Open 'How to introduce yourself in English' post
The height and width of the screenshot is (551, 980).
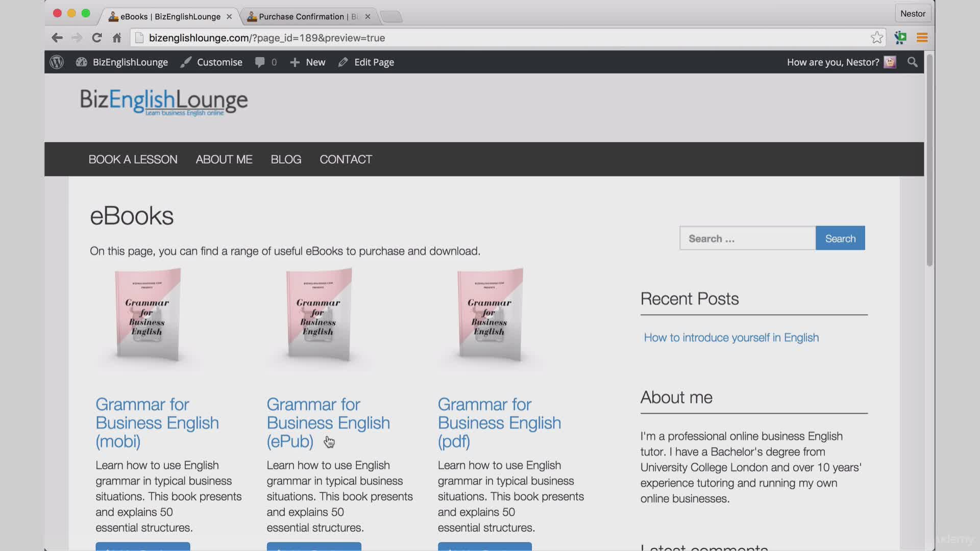731,338
